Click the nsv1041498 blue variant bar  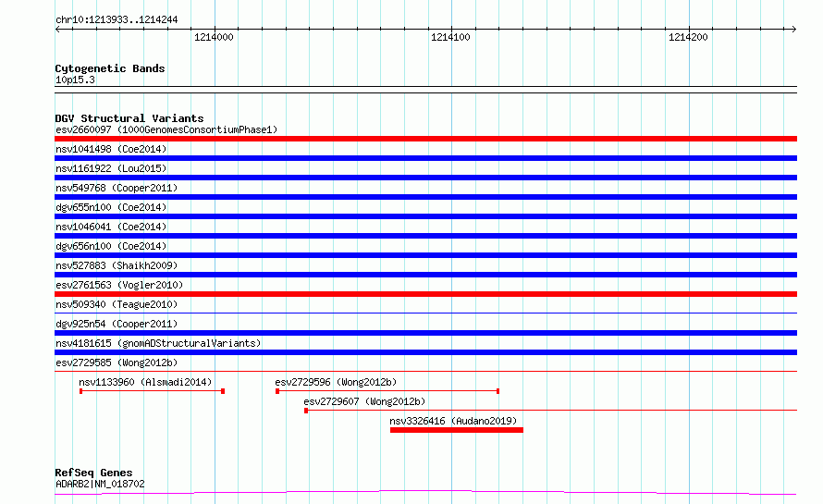425,158
